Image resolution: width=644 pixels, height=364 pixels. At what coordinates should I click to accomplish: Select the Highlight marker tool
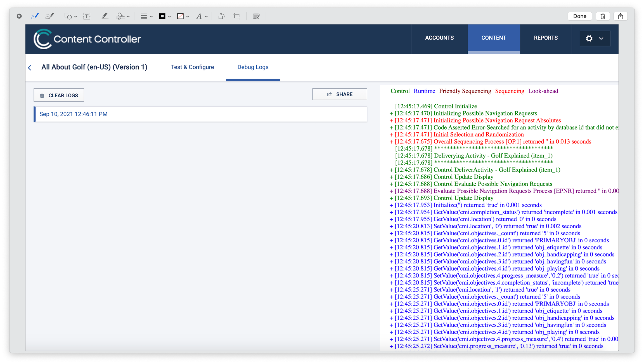point(105,16)
